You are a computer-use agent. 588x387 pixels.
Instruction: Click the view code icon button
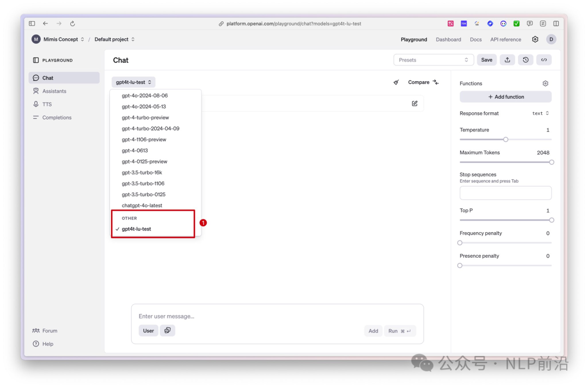tap(544, 60)
